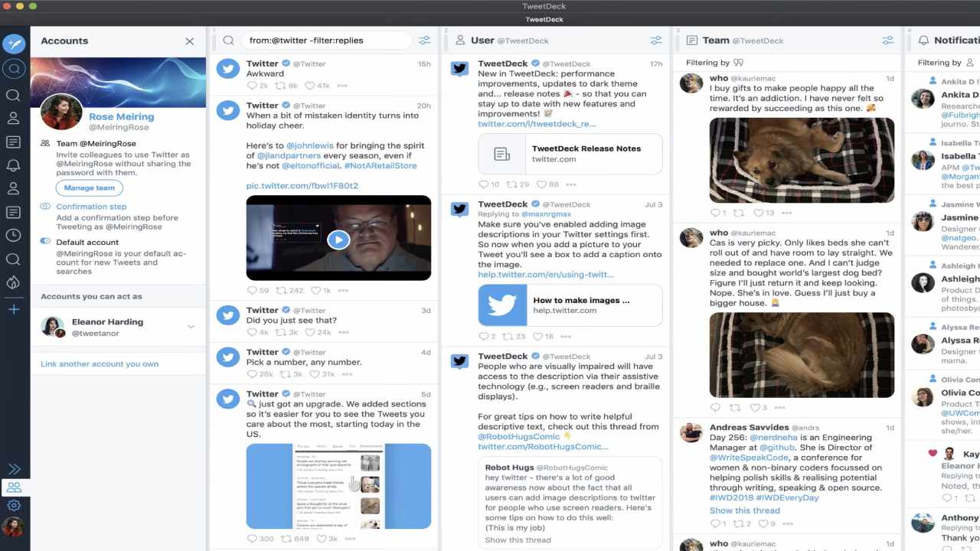
Task: Click "Show this thread" under Andreas Savvides tweet
Action: (744, 510)
